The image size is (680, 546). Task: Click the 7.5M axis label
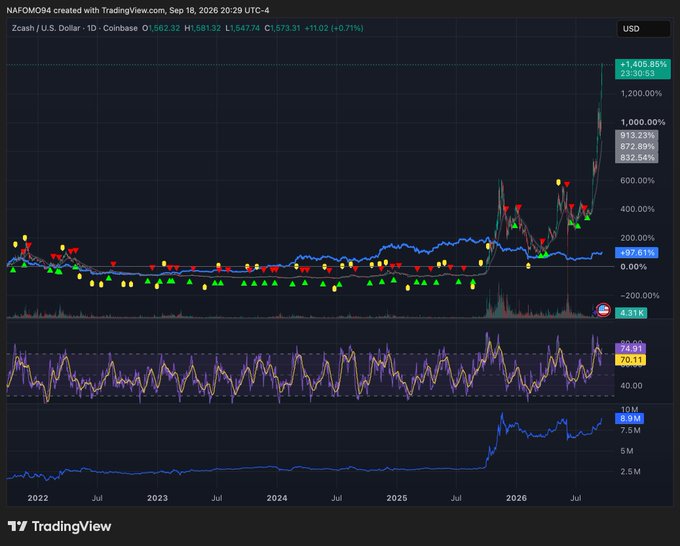coord(630,430)
